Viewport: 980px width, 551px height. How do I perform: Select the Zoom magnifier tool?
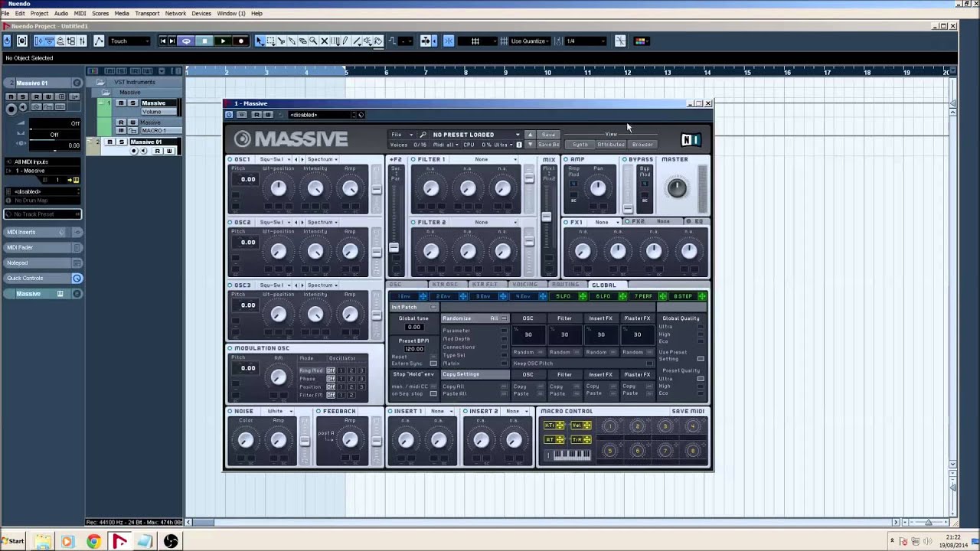[x=313, y=41]
